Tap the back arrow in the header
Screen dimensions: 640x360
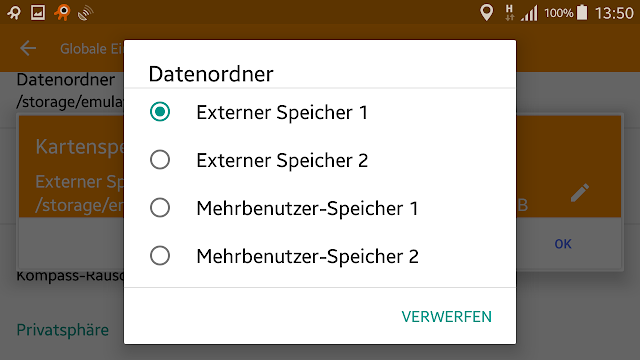pos(28,48)
